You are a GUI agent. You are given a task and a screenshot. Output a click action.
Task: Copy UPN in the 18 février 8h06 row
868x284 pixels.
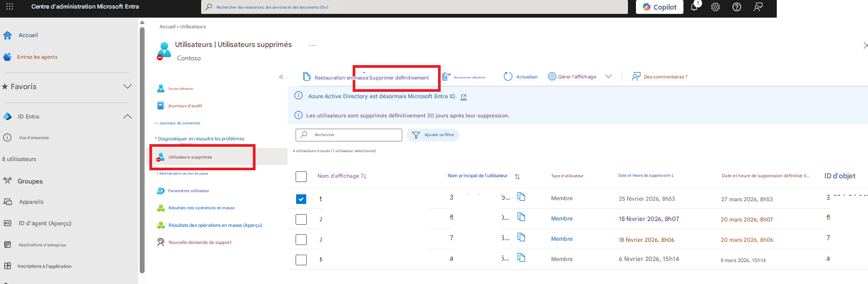[521, 237]
